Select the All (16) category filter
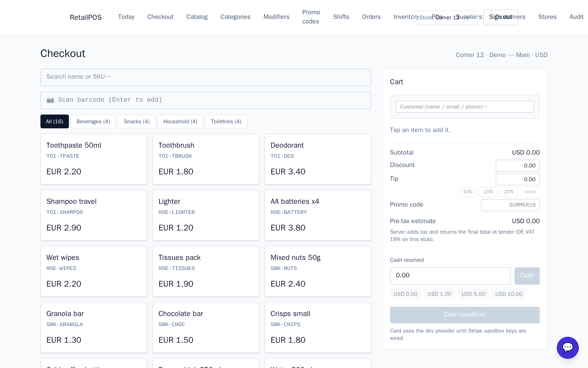Viewport: 588px width, 368px height. [54, 121]
